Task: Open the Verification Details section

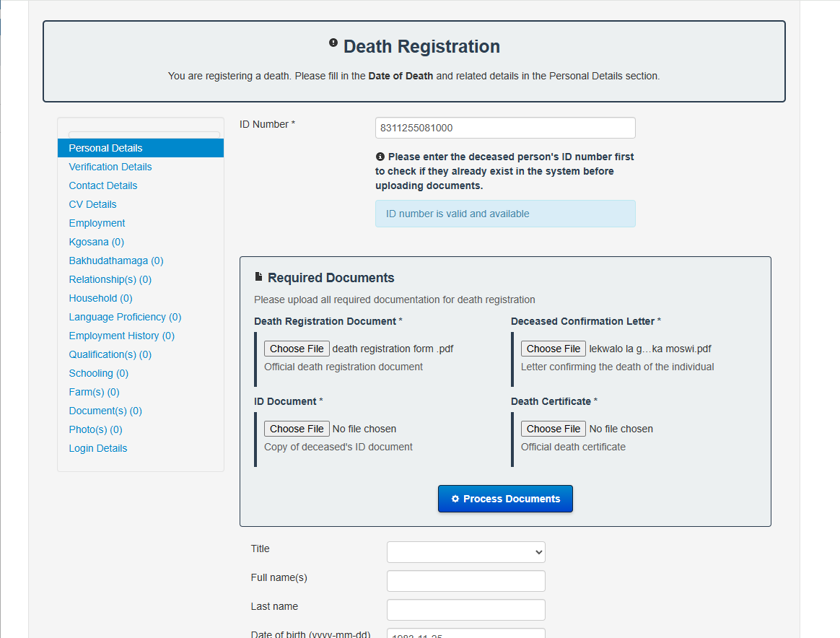Action: click(x=110, y=167)
